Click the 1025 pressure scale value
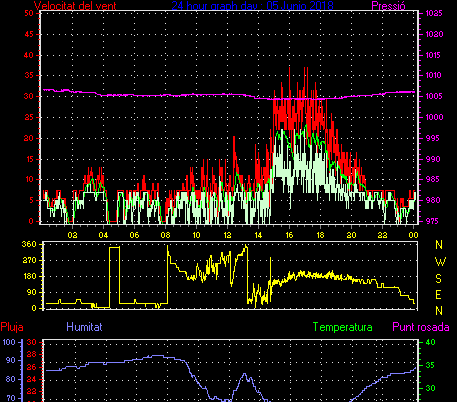This screenshot has width=457, height=402. click(x=434, y=13)
